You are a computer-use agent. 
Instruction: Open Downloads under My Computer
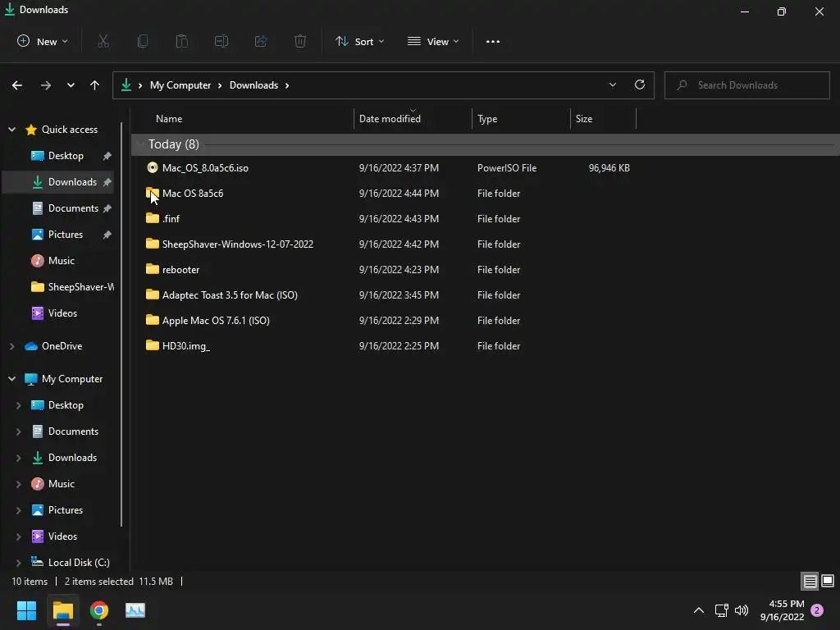pyautogui.click(x=72, y=458)
